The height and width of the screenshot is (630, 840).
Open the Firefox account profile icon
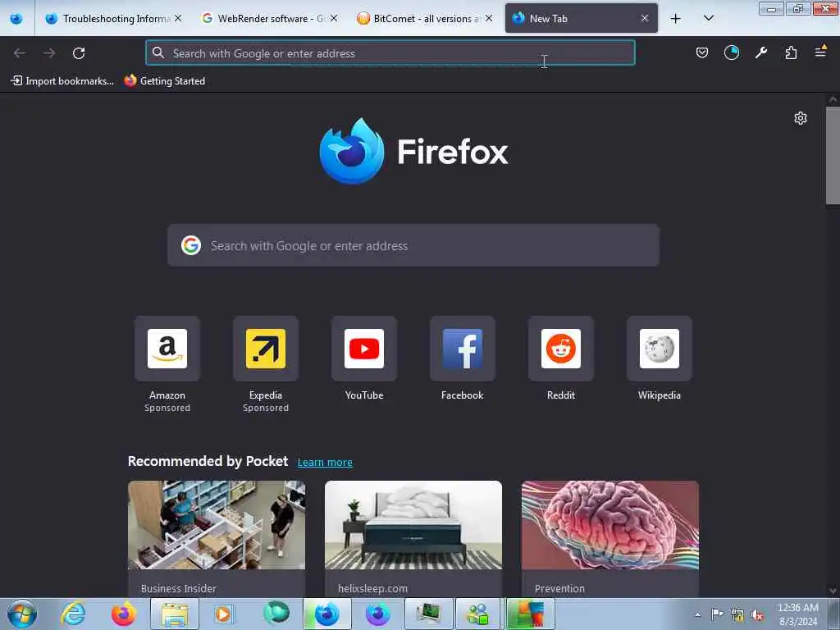pyautogui.click(x=731, y=53)
